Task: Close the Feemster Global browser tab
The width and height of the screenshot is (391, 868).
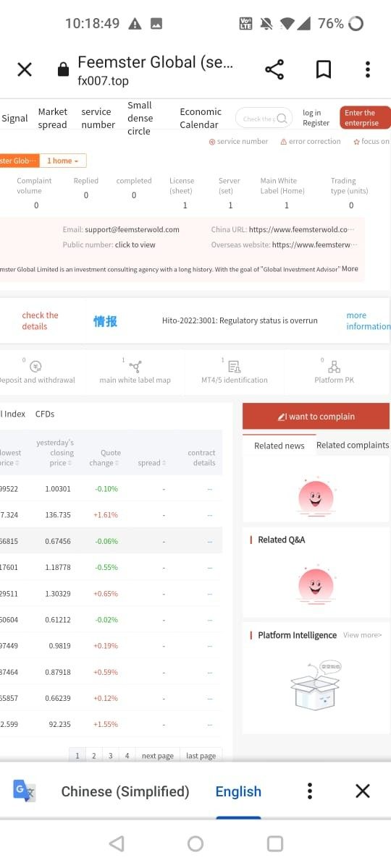Action: [x=25, y=69]
